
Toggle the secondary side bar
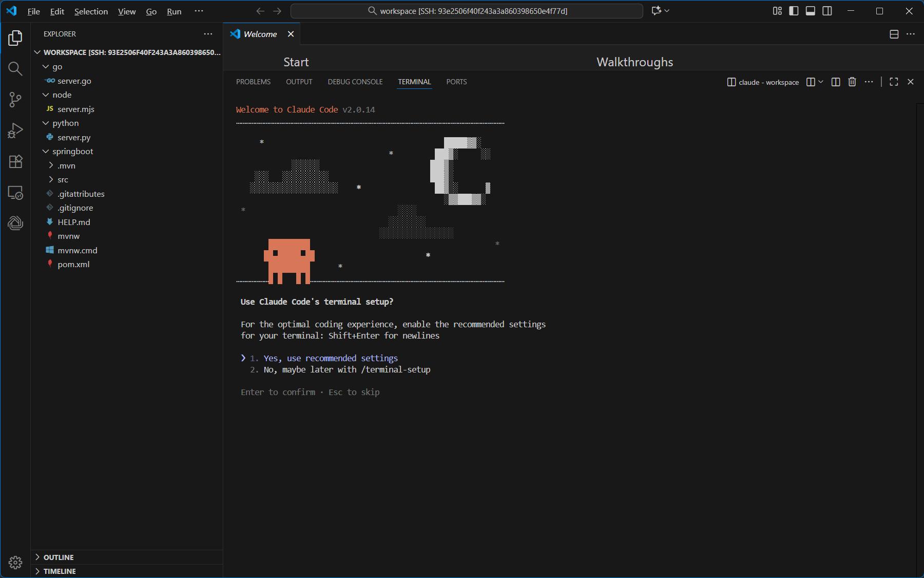[x=827, y=11]
